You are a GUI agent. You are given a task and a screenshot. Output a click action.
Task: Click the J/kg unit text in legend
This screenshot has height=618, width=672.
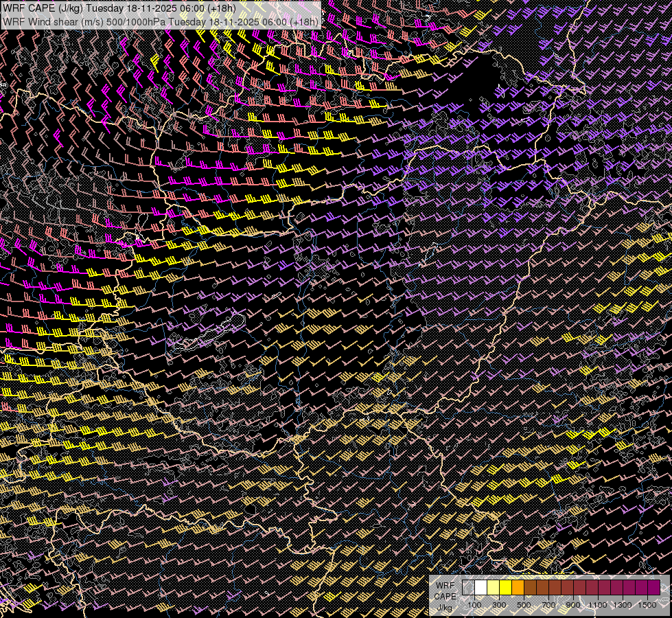pos(445,608)
